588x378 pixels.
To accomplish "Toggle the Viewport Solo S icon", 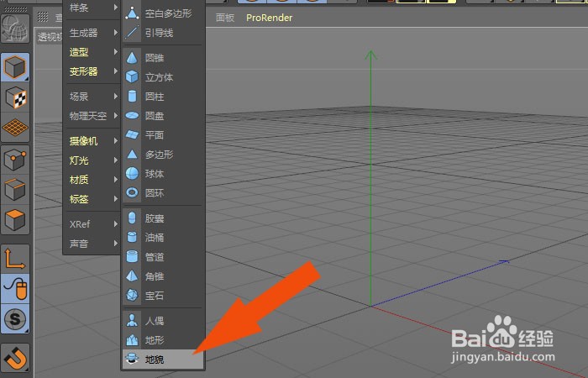I will click(x=15, y=318).
